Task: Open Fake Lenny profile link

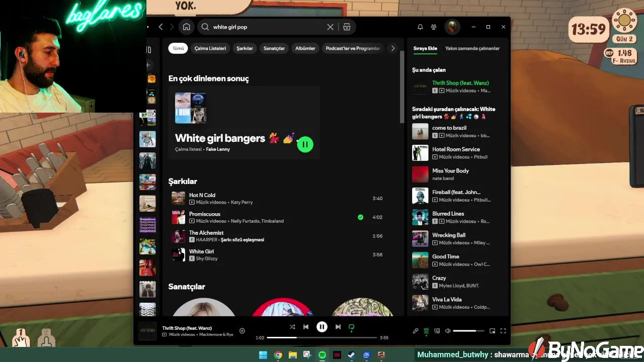Action: [218, 149]
